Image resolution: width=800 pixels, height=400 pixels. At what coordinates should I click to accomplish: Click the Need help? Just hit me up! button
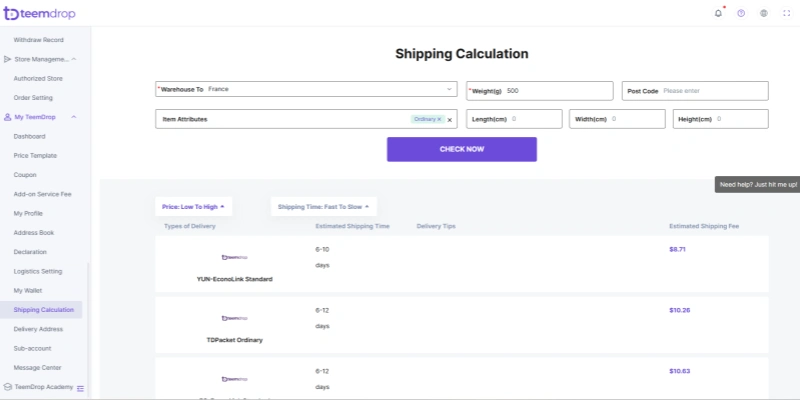pos(757,185)
